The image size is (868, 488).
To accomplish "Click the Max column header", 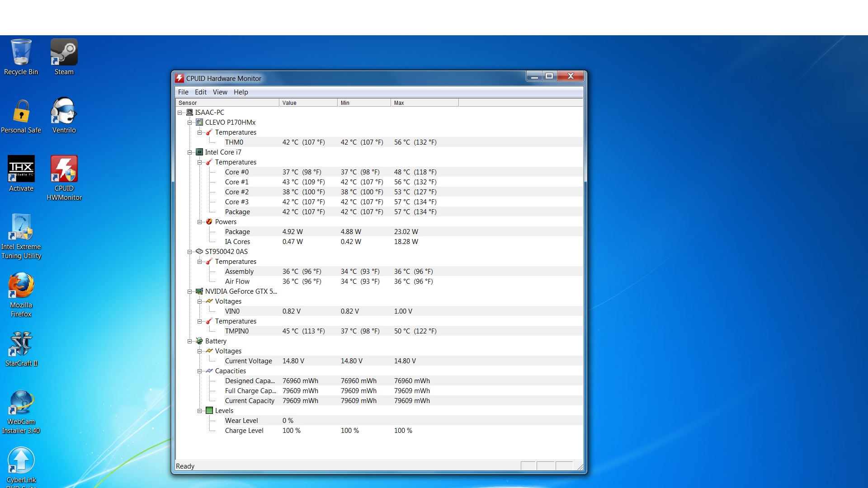I will [x=425, y=103].
